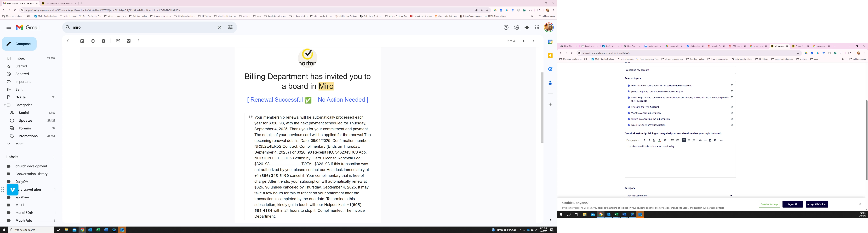Expand More in Gmail sidebar

coord(20,144)
